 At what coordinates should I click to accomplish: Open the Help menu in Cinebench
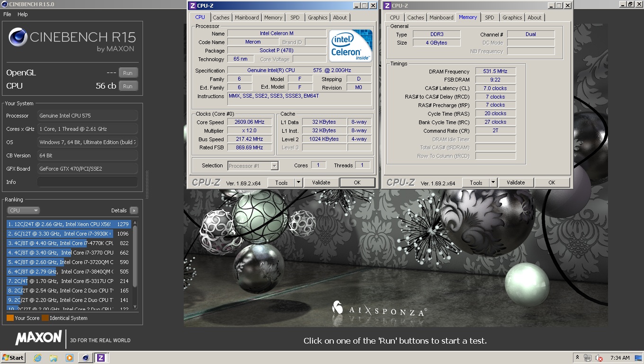tap(23, 14)
